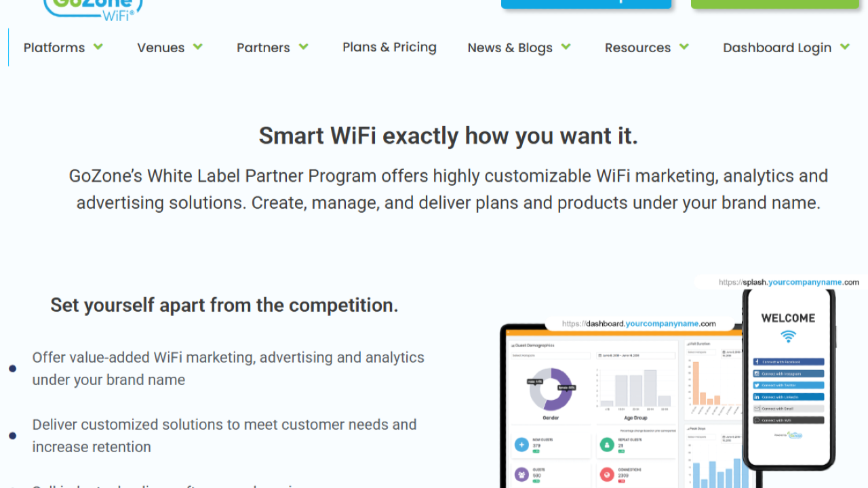Click the WiFi symbol on phone screen
The image size is (868, 488).
[788, 336]
